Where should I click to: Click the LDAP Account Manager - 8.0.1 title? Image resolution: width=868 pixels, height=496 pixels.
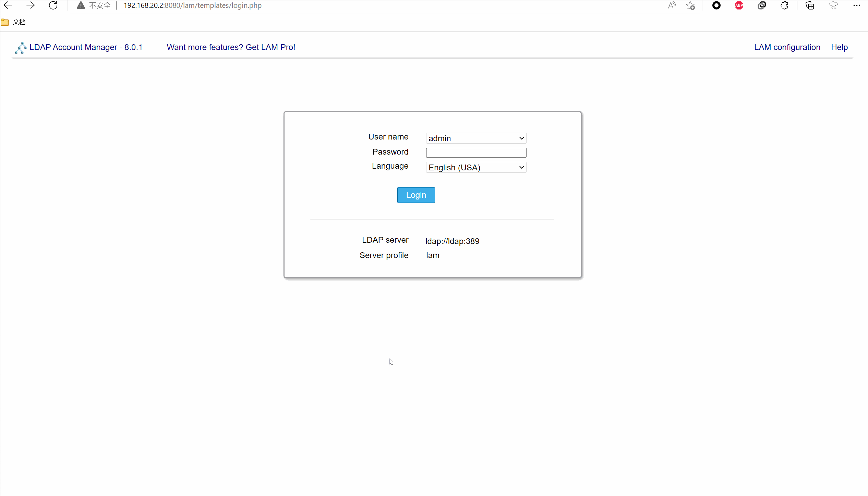coord(86,47)
